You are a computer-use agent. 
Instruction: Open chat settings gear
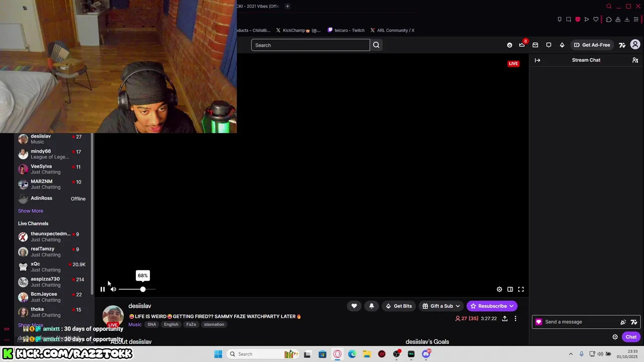(x=615, y=337)
